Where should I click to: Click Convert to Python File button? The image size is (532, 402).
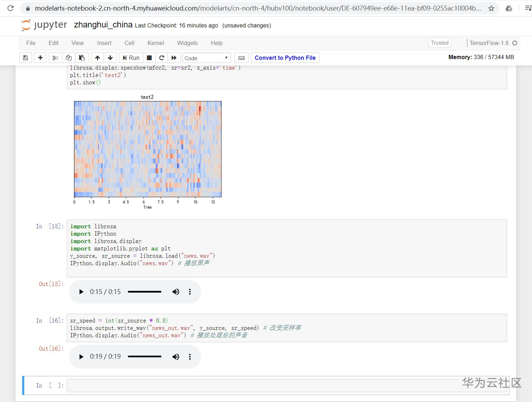pos(285,58)
